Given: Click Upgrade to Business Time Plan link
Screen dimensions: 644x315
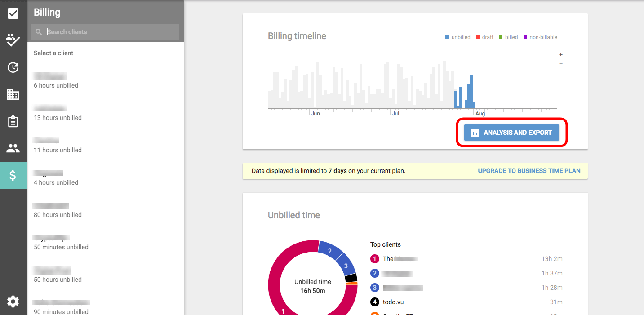Looking at the screenshot, I should [529, 171].
